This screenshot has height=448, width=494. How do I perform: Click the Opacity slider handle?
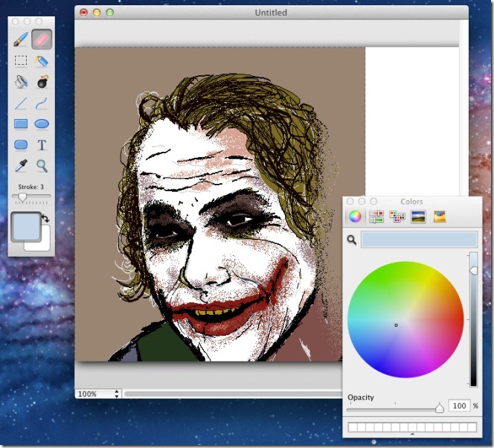click(x=439, y=408)
